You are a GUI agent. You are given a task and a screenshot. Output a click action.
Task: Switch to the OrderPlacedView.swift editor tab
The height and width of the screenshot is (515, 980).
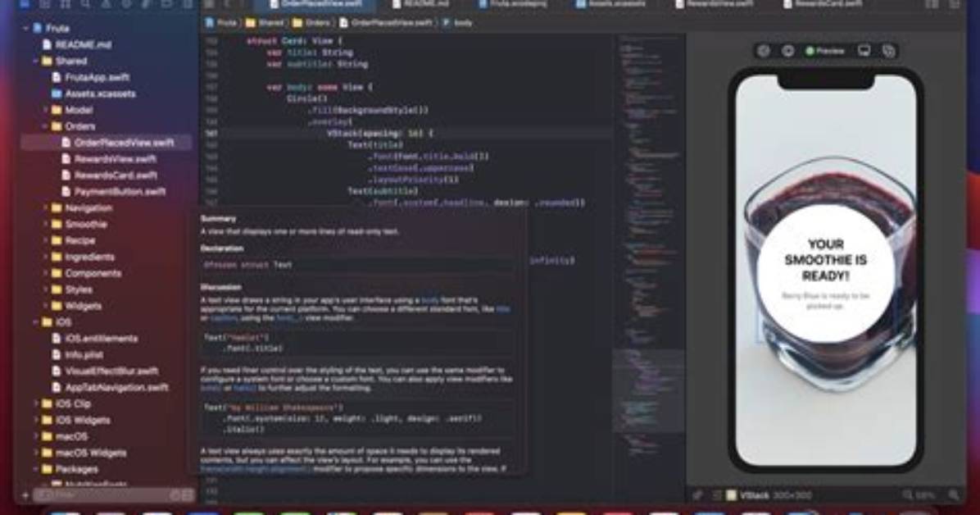(315, 4)
